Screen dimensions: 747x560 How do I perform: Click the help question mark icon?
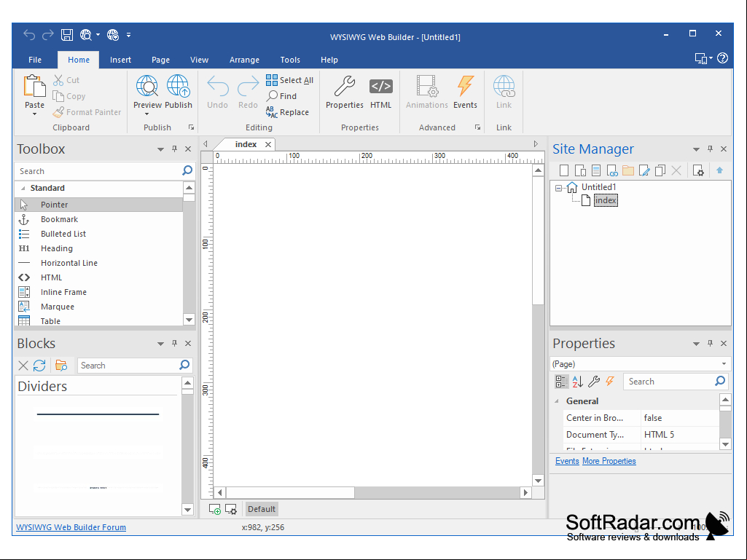click(x=722, y=58)
